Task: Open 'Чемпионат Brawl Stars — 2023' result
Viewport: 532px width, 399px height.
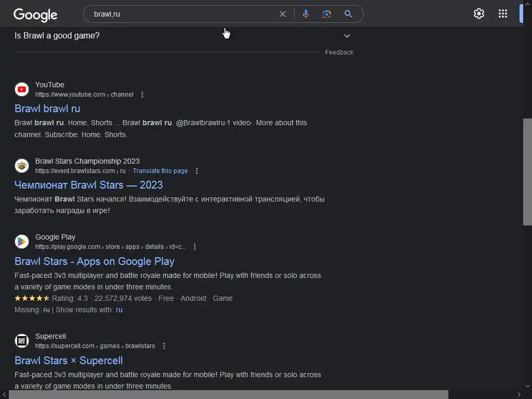Action: pyautogui.click(x=88, y=185)
